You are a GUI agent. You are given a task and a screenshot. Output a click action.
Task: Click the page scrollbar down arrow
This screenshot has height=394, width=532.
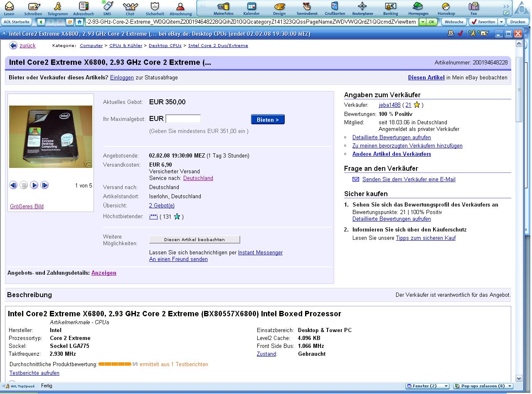click(519, 379)
